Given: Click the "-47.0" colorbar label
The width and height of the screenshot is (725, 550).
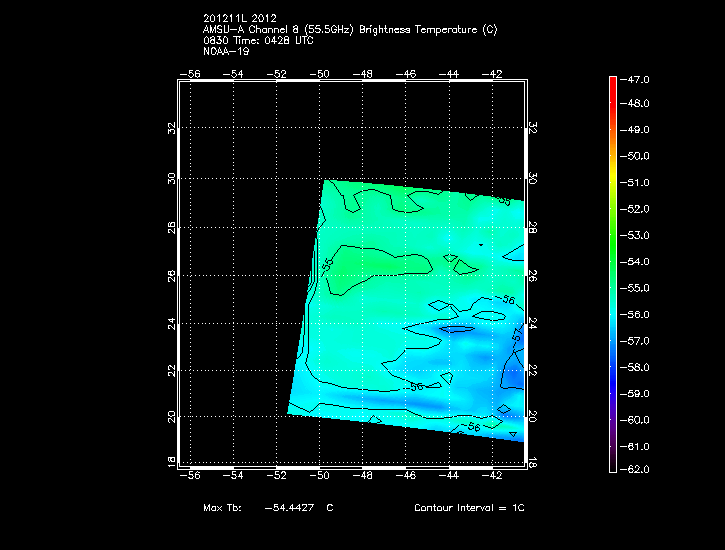Looking at the screenshot, I should click(x=638, y=78).
